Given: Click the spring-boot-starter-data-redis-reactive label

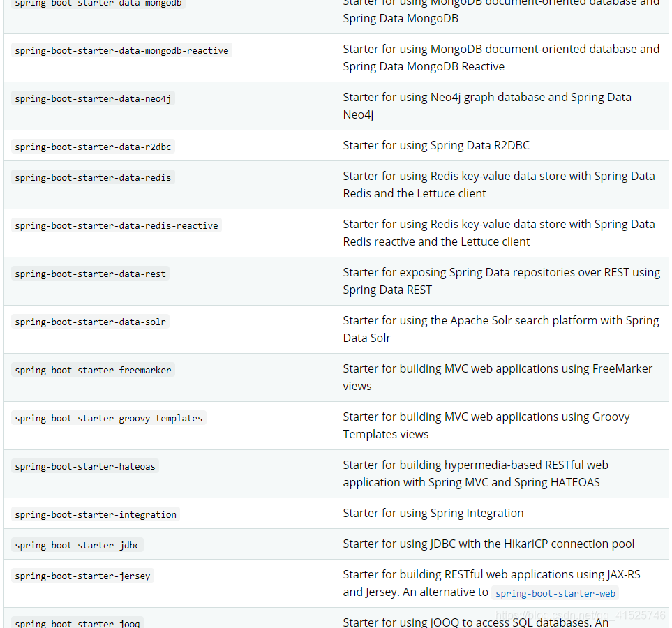Looking at the screenshot, I should pyautogui.click(x=116, y=225).
